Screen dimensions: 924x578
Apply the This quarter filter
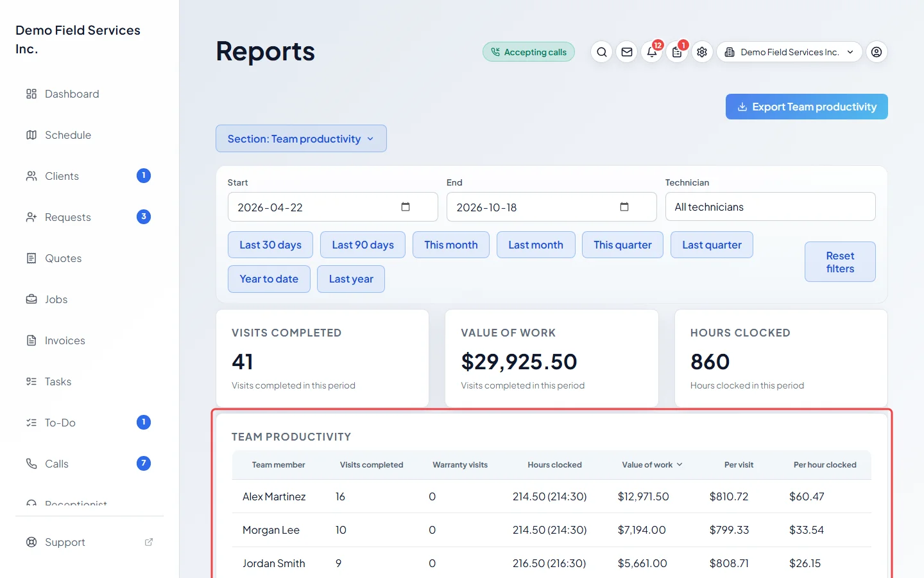622,245
